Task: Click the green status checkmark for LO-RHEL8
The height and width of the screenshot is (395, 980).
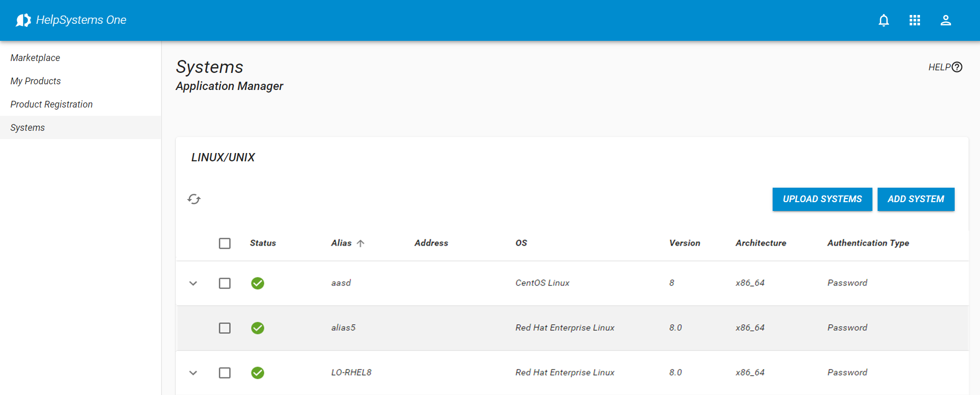Action: (x=258, y=373)
